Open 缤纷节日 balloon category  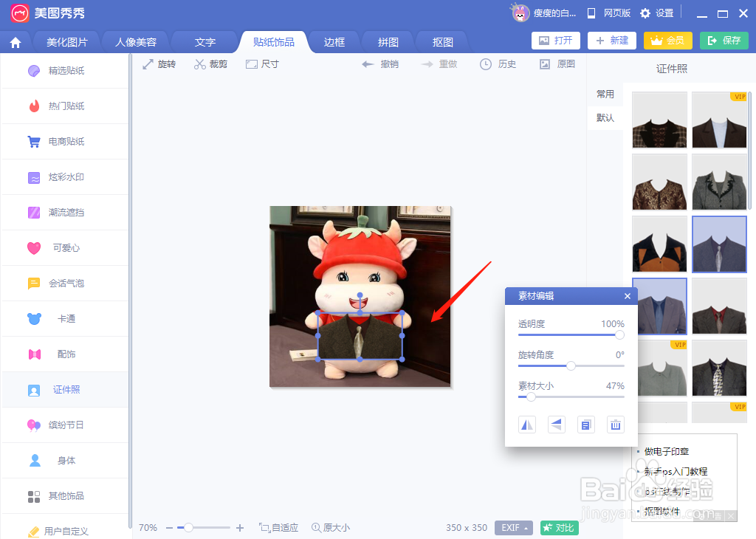coord(66,425)
